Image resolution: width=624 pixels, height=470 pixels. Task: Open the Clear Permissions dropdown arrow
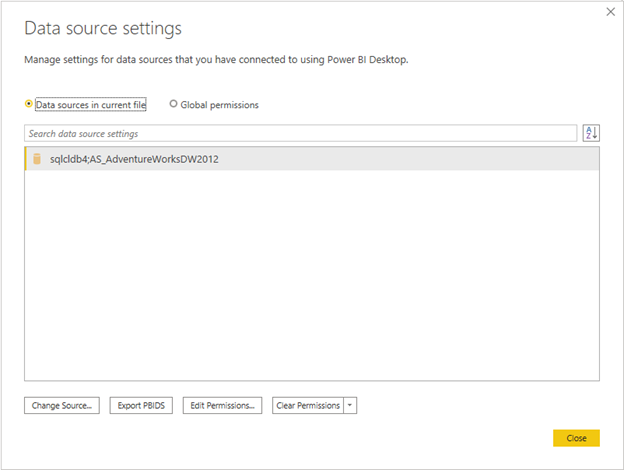[x=350, y=405]
